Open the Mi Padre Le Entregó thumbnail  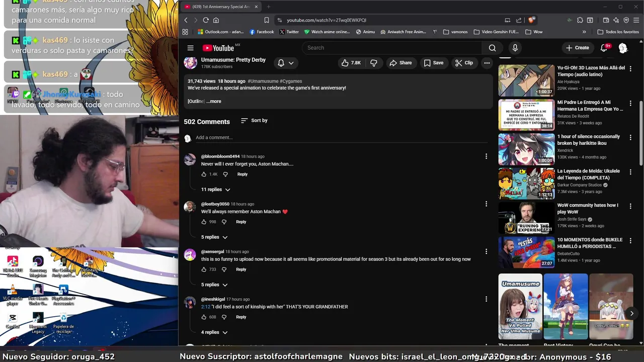tap(526, 115)
